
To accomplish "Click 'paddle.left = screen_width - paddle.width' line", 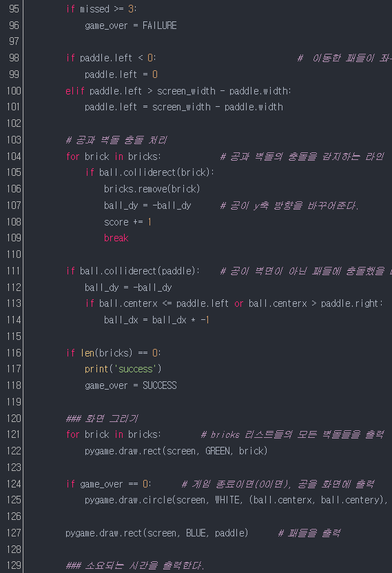I will coord(184,107).
